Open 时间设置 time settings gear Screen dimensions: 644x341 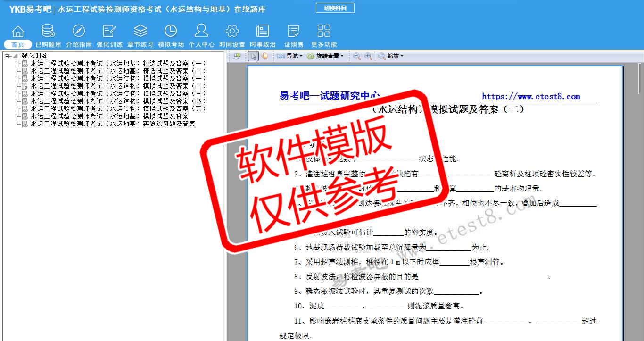[232, 36]
